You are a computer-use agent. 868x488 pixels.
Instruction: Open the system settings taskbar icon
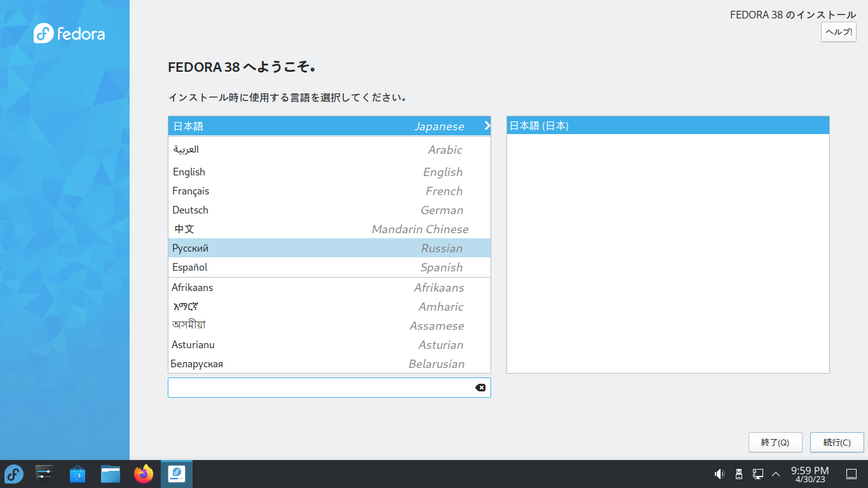point(44,474)
